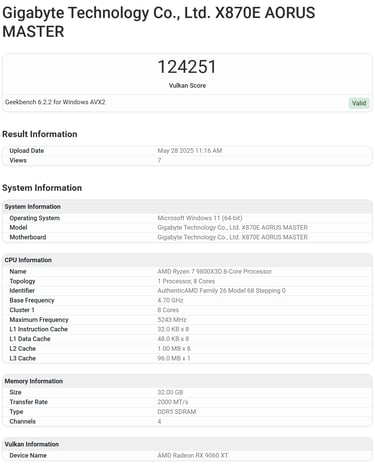
Task: Click the memory Size label
Action: (x=15, y=392)
